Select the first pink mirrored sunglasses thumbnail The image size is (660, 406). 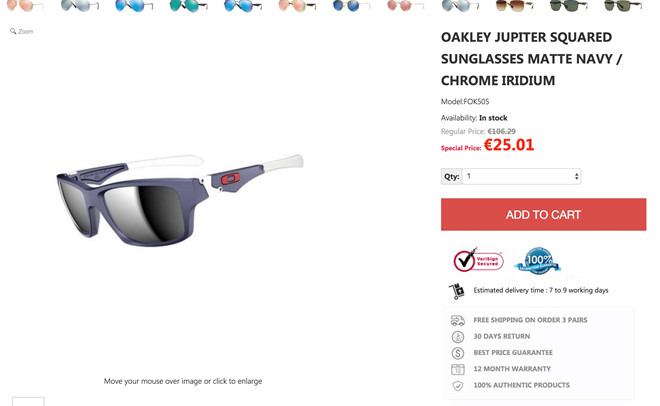(26, 5)
